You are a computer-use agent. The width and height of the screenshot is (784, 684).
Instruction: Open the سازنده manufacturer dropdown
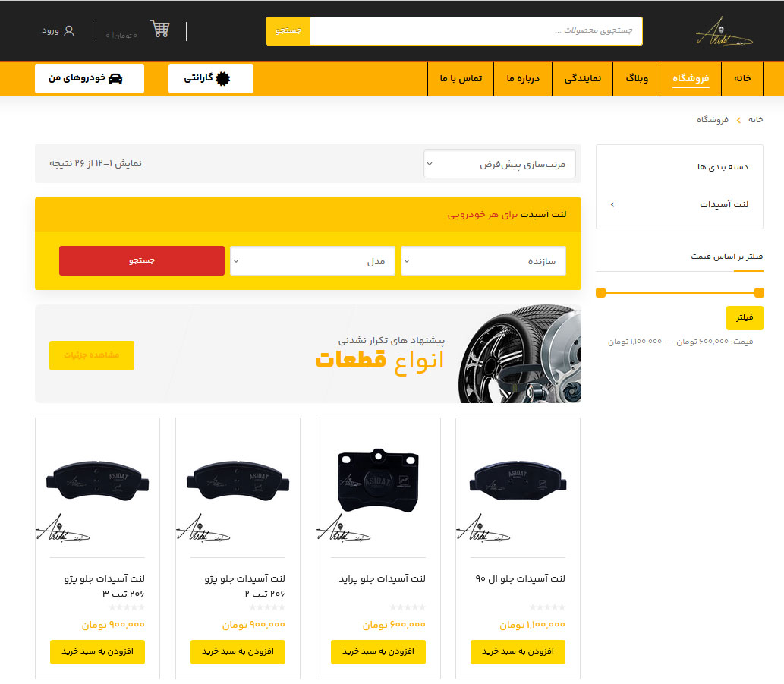[x=483, y=260]
